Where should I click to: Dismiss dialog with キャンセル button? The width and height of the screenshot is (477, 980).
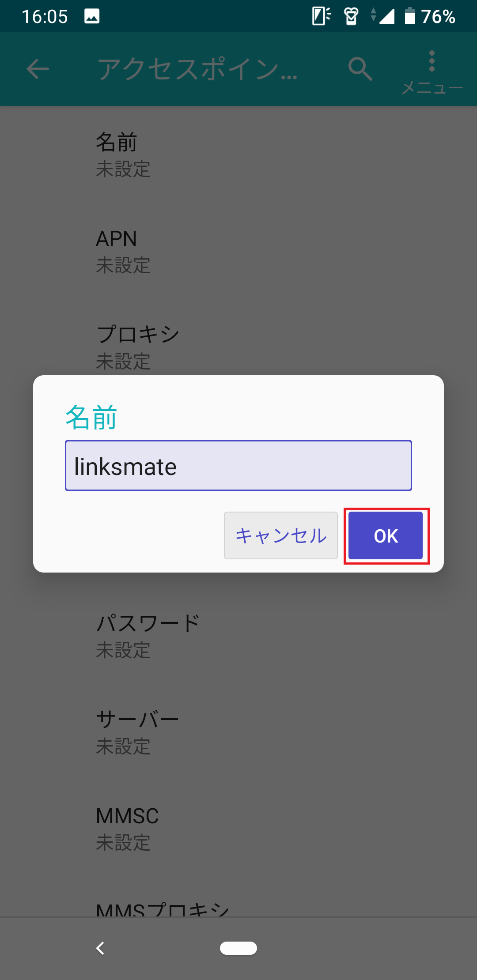click(281, 535)
